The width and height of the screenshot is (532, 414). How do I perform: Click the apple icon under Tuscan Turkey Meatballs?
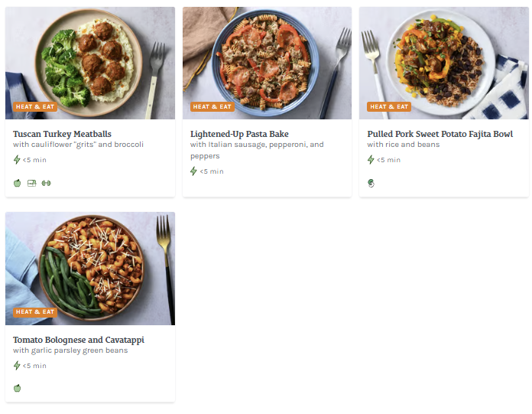tap(17, 183)
